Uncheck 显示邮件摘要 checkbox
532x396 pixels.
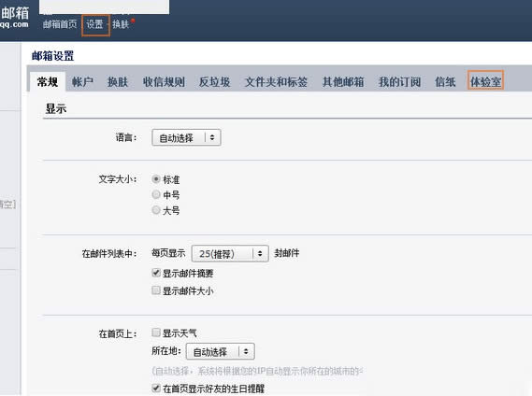pyautogui.click(x=156, y=273)
